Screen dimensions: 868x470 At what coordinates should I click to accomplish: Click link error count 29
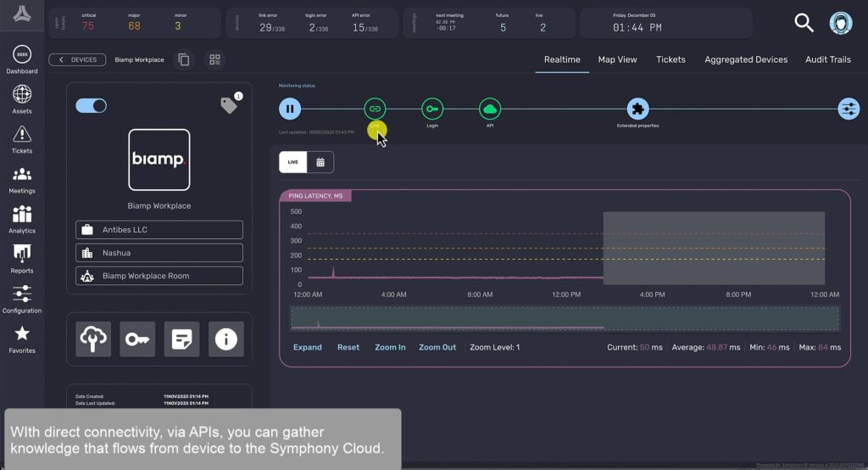(265, 27)
